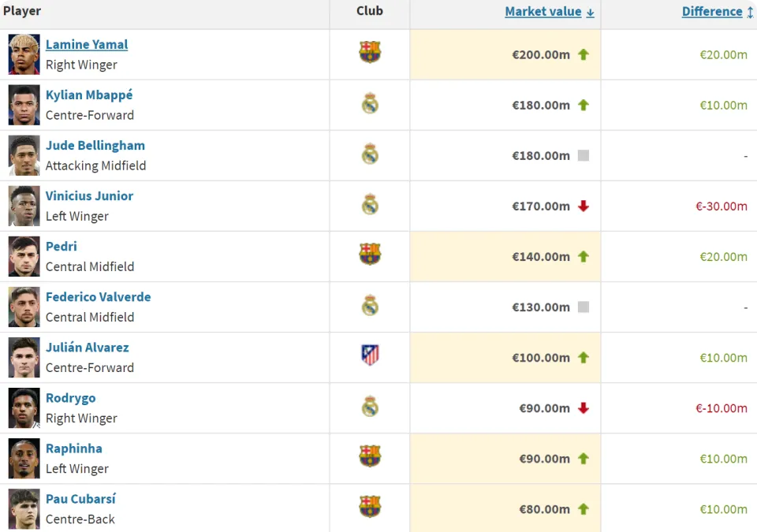
Task: Click the sort arrow beside Market value
Action: (590, 13)
